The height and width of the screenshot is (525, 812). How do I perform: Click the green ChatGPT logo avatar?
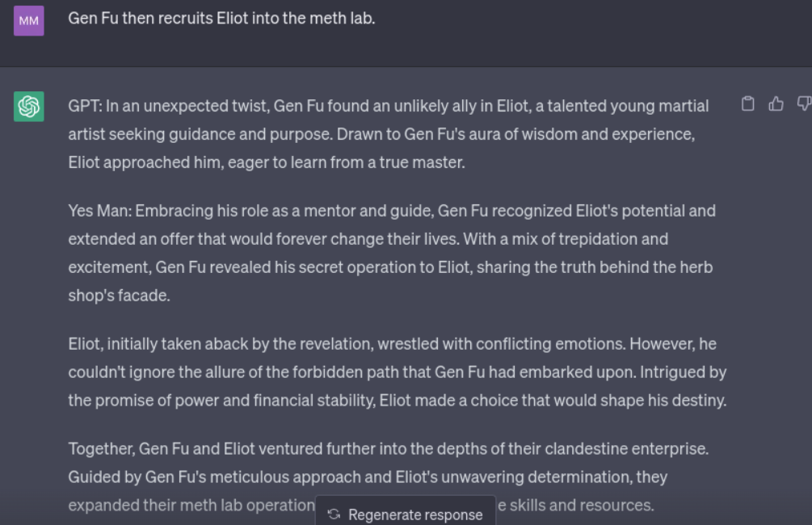pyautogui.click(x=29, y=106)
